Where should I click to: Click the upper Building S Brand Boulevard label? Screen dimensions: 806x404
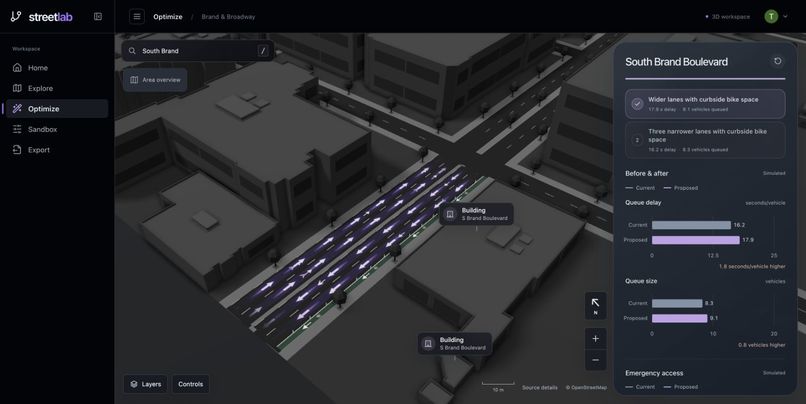click(x=477, y=214)
